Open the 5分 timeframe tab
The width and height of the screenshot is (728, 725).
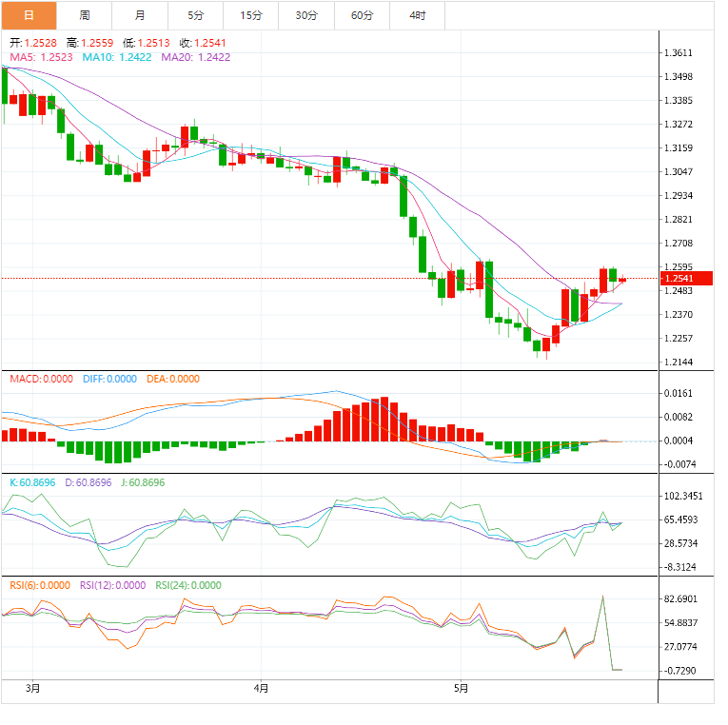(x=195, y=15)
